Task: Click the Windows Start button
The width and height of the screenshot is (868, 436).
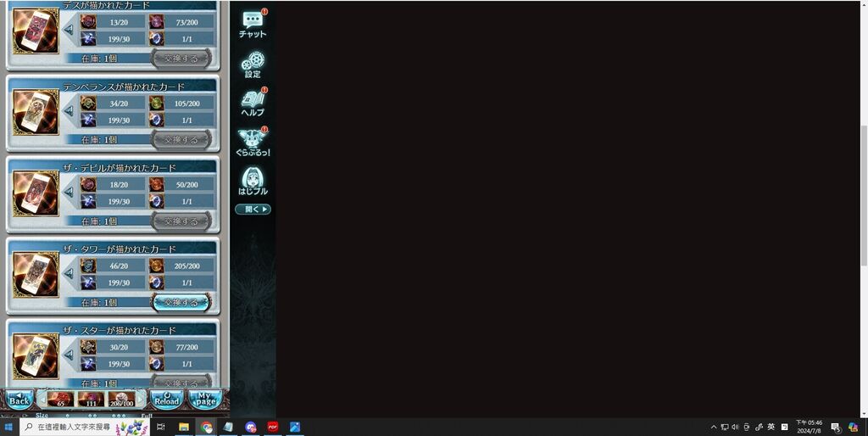Action: (x=8, y=427)
